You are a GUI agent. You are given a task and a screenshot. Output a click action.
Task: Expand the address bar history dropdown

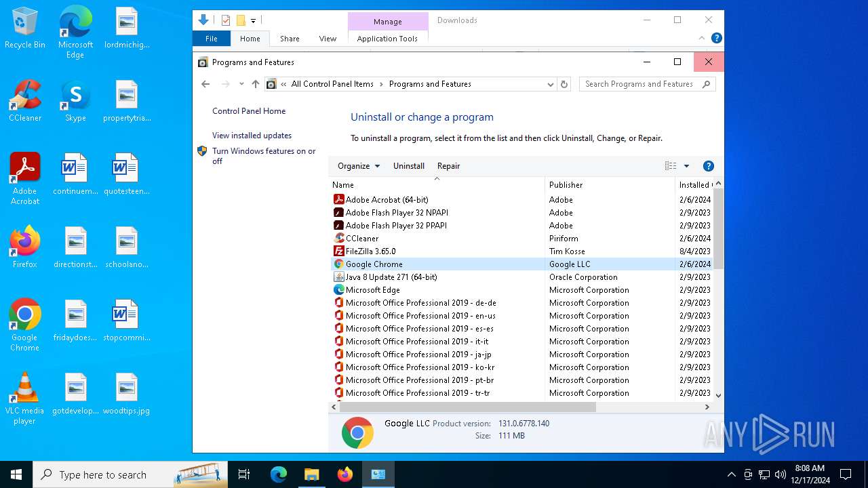550,84
